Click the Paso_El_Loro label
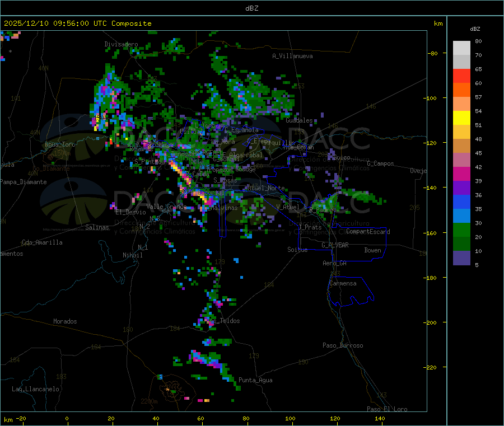The image size is (504, 426). pyautogui.click(x=388, y=409)
